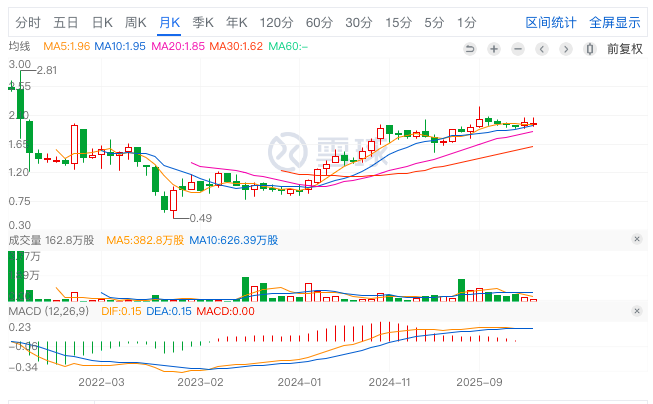The width and height of the screenshot is (653, 404).
Task: Switch to 60分 interval tab
Action: coord(319,22)
